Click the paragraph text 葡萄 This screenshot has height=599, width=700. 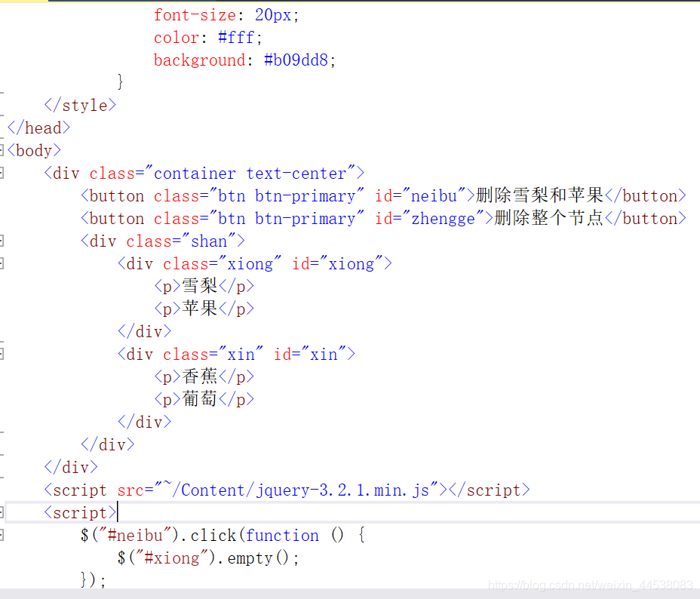200,399
